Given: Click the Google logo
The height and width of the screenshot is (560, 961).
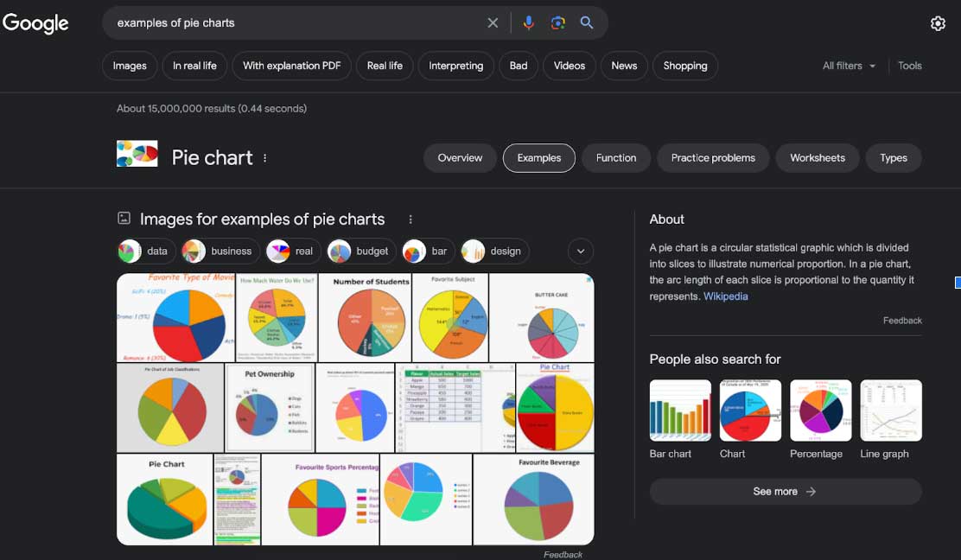Looking at the screenshot, I should [35, 23].
